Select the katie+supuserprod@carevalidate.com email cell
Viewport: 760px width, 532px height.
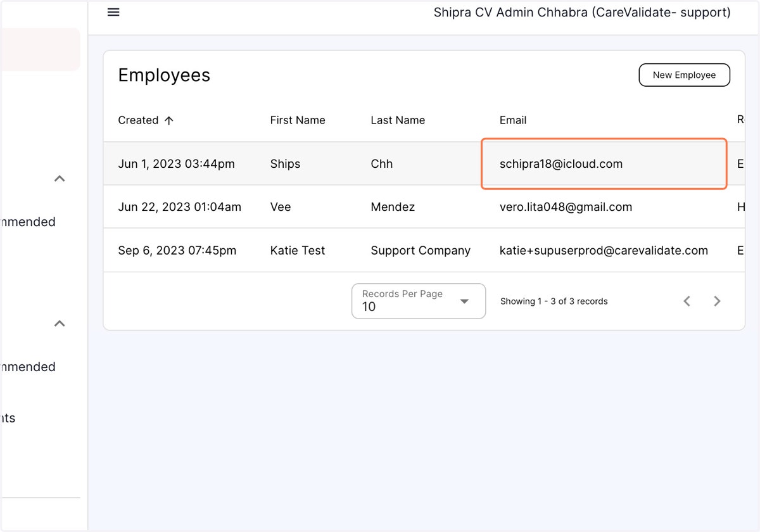(x=604, y=251)
